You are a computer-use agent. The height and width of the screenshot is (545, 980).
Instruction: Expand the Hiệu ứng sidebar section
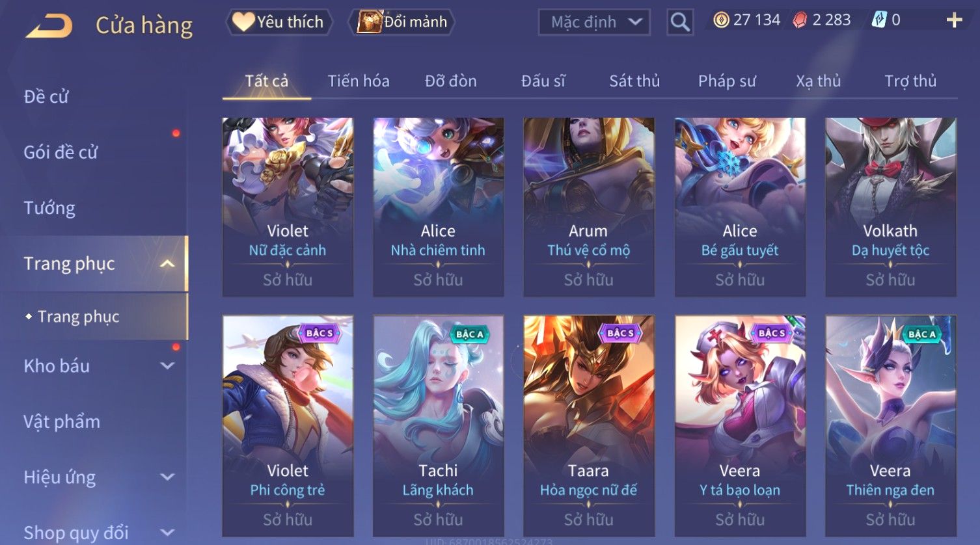point(167,477)
